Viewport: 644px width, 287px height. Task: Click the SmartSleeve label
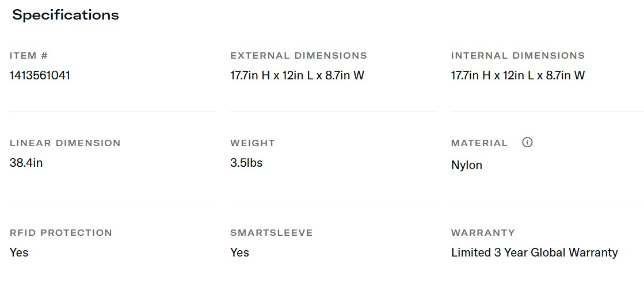click(272, 233)
